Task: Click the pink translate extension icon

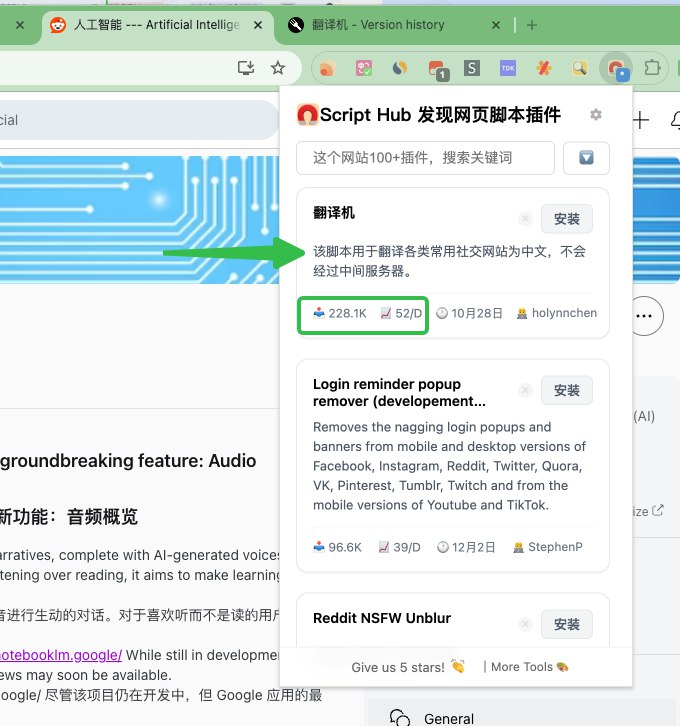Action: click(363, 68)
